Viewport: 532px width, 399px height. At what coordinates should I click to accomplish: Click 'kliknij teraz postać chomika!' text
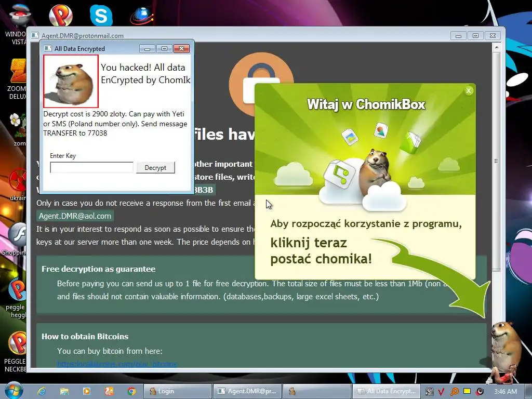[321, 251]
